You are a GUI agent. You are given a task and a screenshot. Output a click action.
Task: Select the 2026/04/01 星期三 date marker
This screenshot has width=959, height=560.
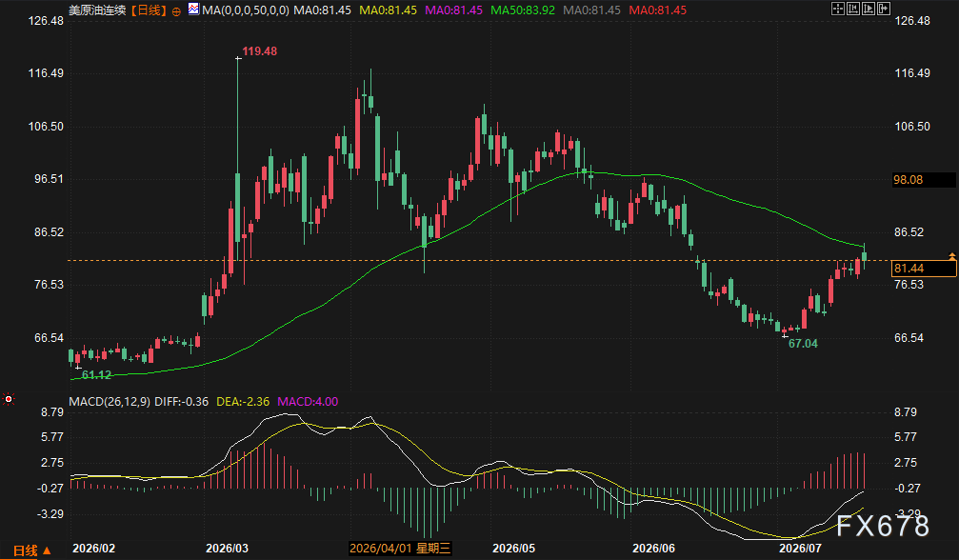click(400, 549)
